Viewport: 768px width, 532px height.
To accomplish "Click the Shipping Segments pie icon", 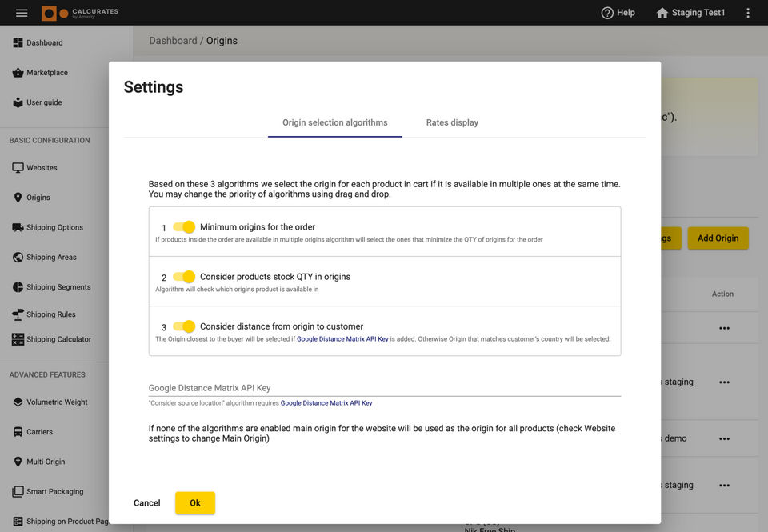I will (x=18, y=287).
